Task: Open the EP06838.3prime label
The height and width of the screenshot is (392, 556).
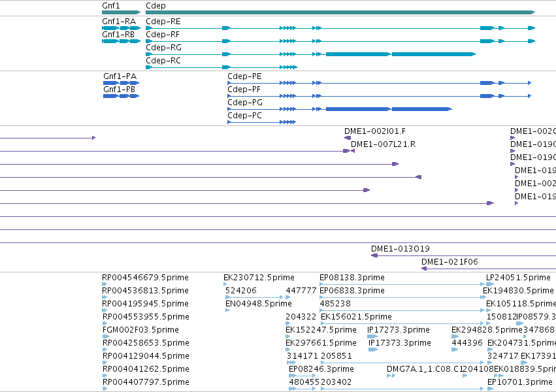Action: (x=352, y=291)
